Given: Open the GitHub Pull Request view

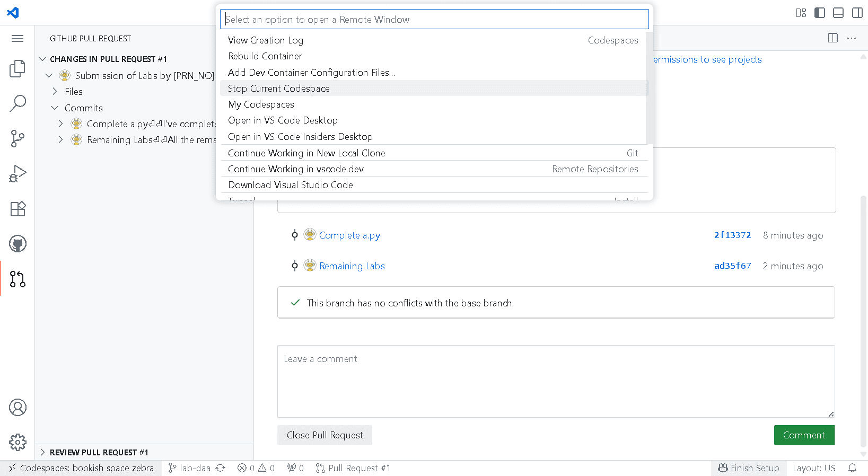Looking at the screenshot, I should pos(17,279).
